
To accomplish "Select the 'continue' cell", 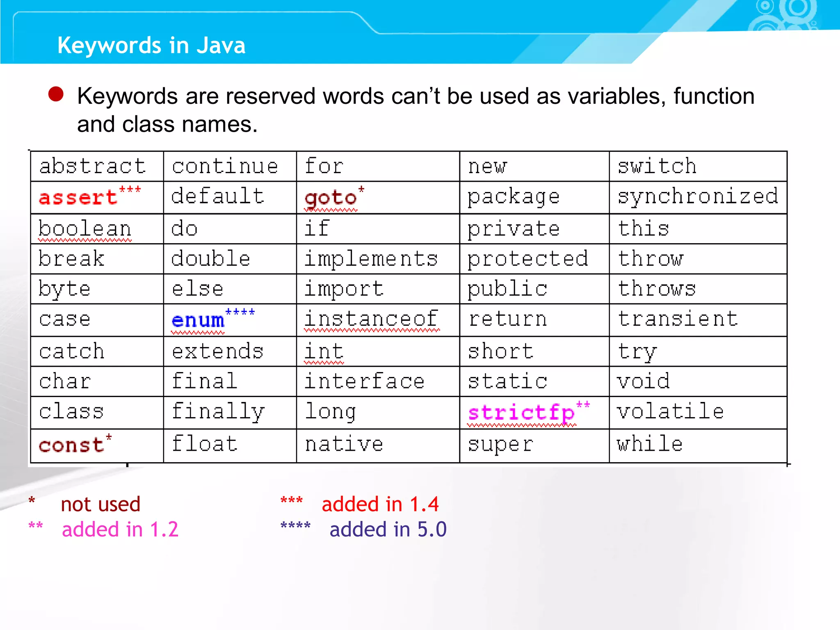I will pos(230,166).
